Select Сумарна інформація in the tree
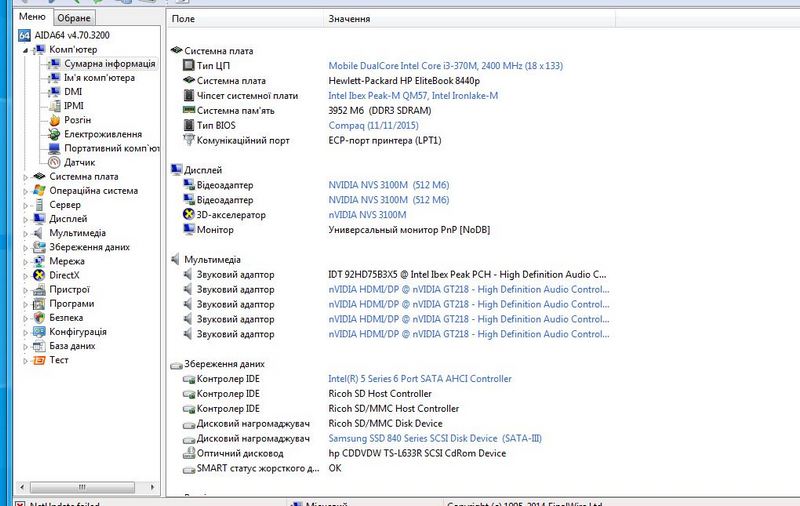 click(x=109, y=64)
